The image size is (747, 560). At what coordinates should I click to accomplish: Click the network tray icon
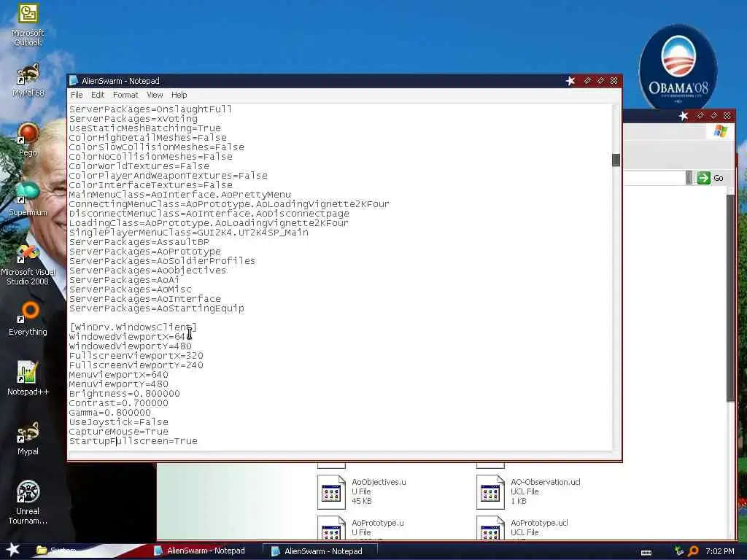679,551
